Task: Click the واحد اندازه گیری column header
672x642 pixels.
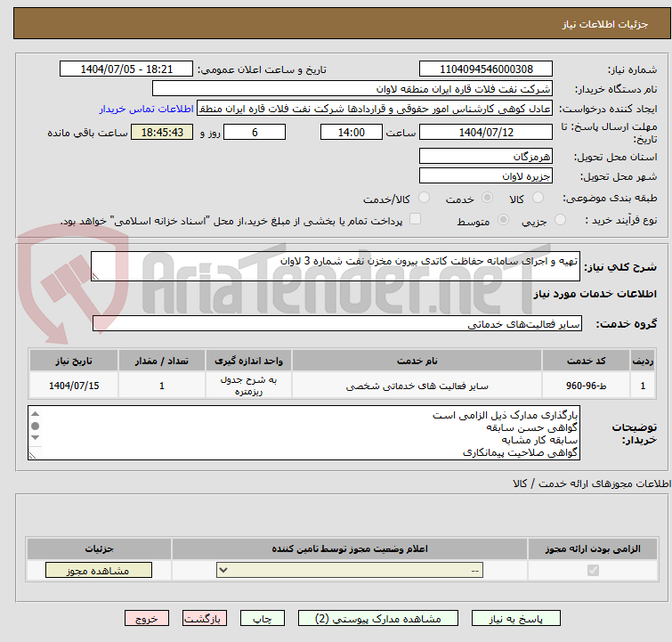Action: (x=248, y=361)
